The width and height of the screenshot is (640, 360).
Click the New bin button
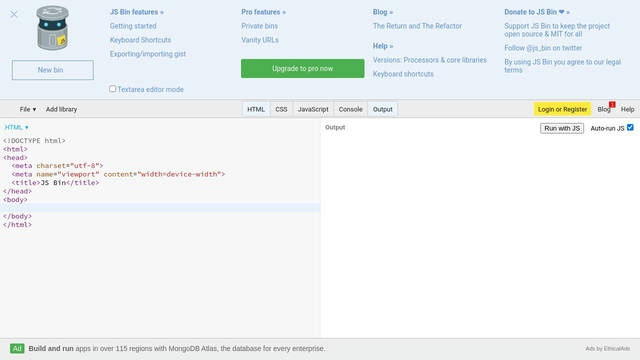53,70
